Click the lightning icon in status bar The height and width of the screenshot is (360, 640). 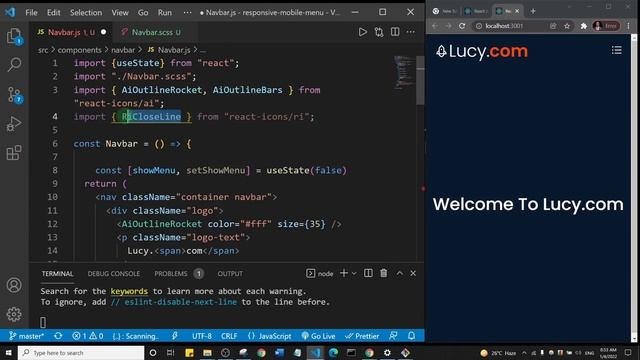point(175,336)
